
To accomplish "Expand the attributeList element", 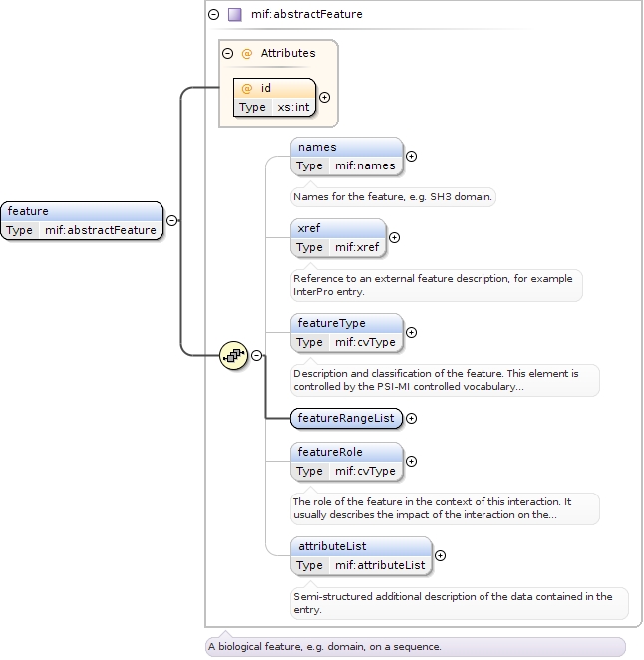I will point(440,555).
